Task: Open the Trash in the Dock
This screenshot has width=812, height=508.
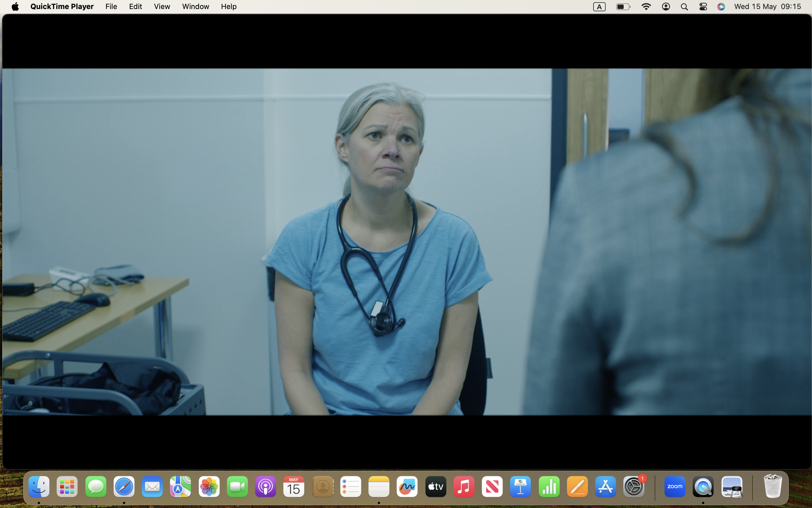Action: click(x=773, y=487)
